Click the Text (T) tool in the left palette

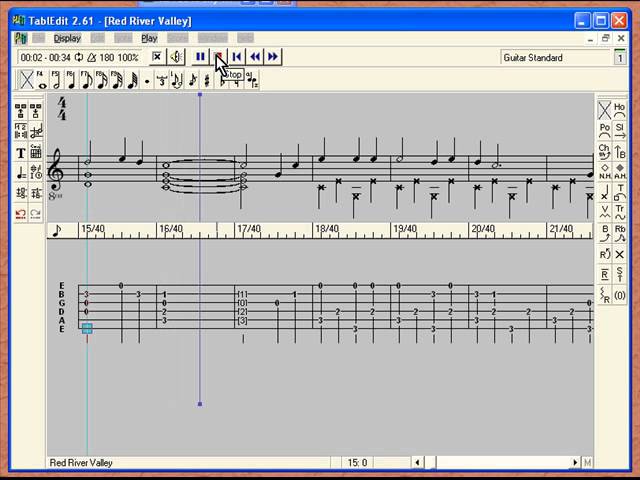[x=20, y=153]
